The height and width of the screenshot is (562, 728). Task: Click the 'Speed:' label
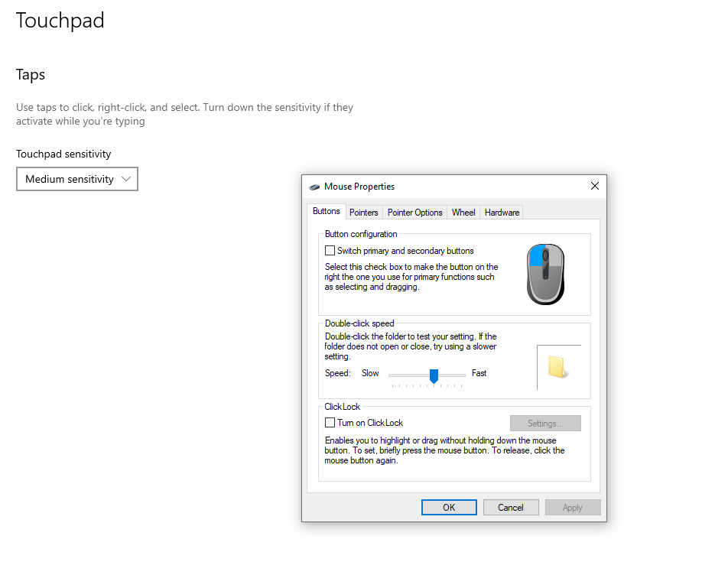pyautogui.click(x=337, y=373)
